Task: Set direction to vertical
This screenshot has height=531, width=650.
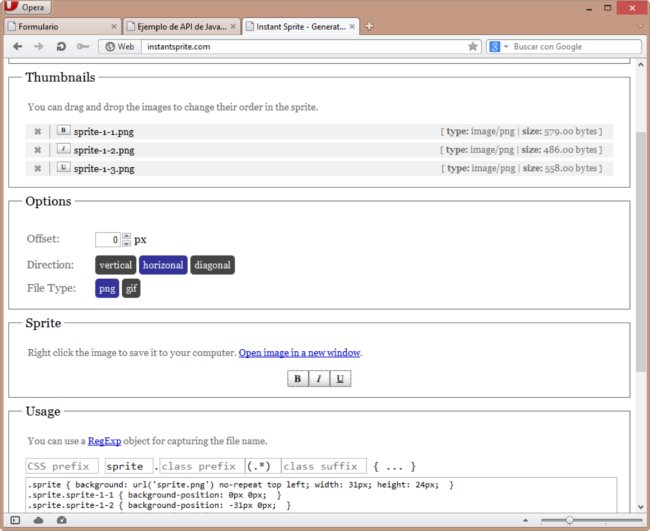Action: pos(116,265)
